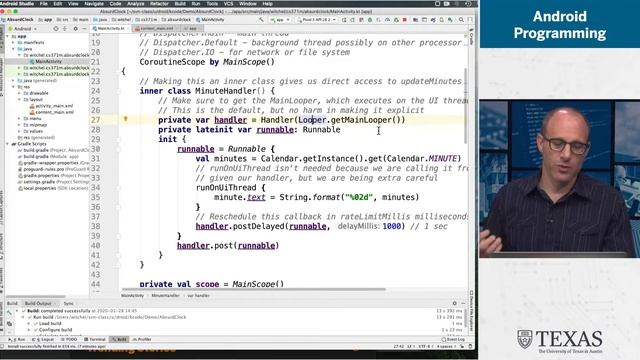The height and width of the screenshot is (360, 640).
Task: Click the scroll-from-source target icon in project panel
Action: coord(56,29)
